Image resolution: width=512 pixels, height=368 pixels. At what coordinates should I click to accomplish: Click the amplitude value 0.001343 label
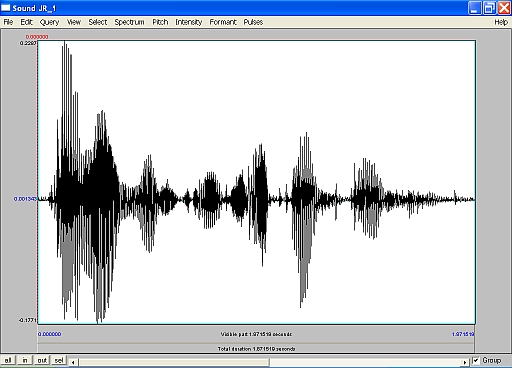tap(25, 199)
